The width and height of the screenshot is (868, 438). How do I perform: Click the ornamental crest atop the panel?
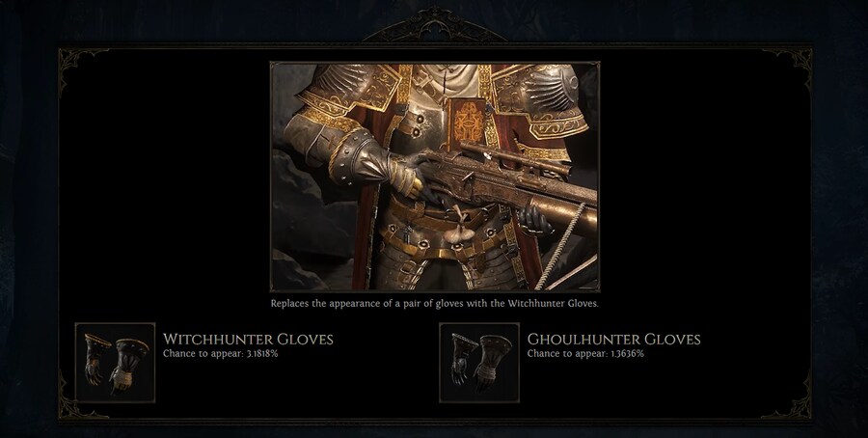[435, 25]
